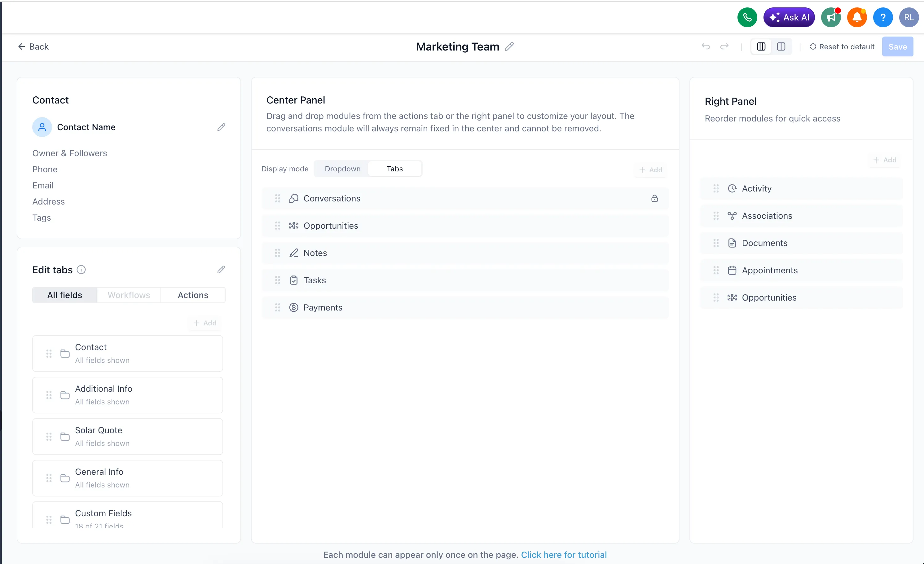924x564 pixels.
Task: Open the Workflows tab
Action: (129, 295)
